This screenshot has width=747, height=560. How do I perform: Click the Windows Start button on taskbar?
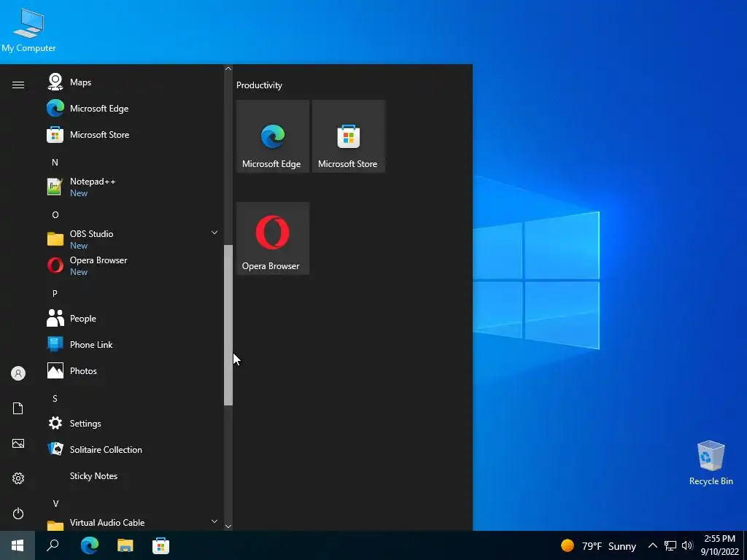click(18, 545)
